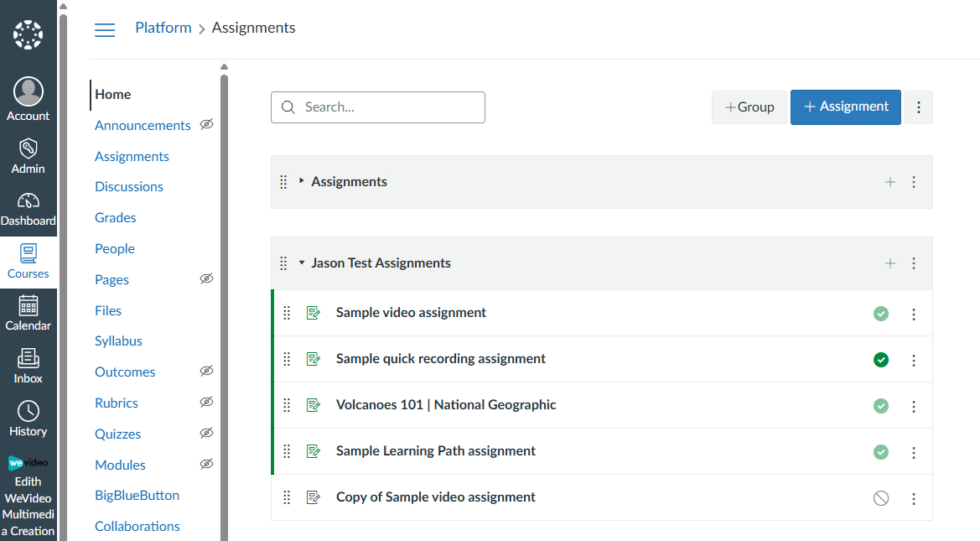The height and width of the screenshot is (541, 980).
Task: Open Quizzes in course navigation
Action: point(118,434)
